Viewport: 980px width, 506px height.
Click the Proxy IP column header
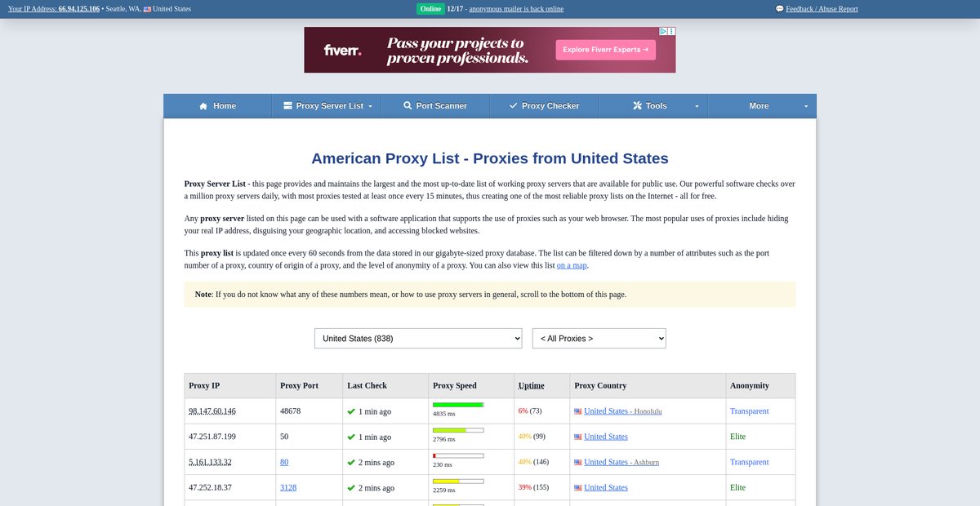pyautogui.click(x=204, y=385)
